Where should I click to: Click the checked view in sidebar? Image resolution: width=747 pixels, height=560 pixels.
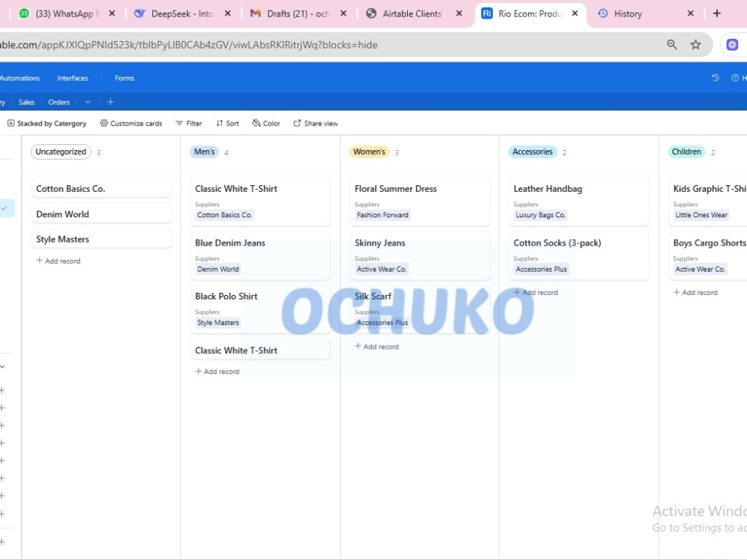click(7, 208)
